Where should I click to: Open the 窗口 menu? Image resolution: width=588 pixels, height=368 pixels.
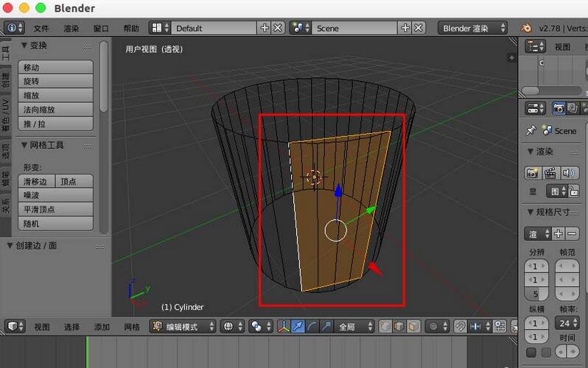[x=101, y=29]
